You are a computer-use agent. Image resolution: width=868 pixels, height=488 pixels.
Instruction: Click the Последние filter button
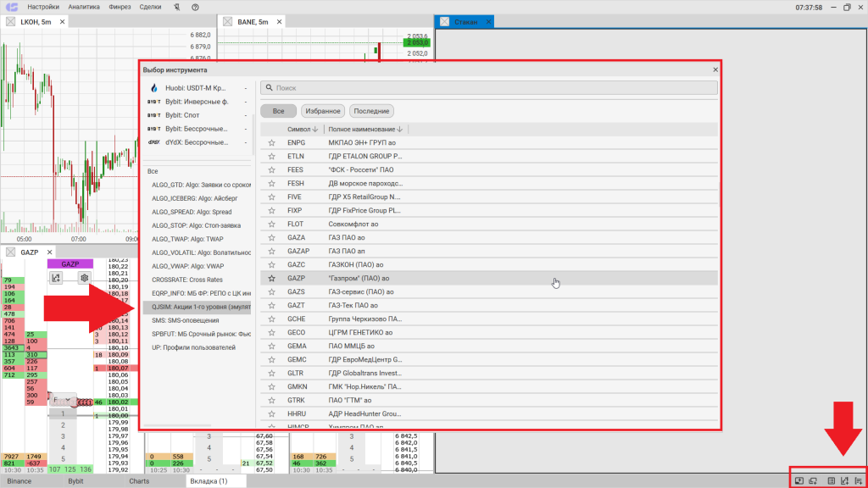pos(371,111)
